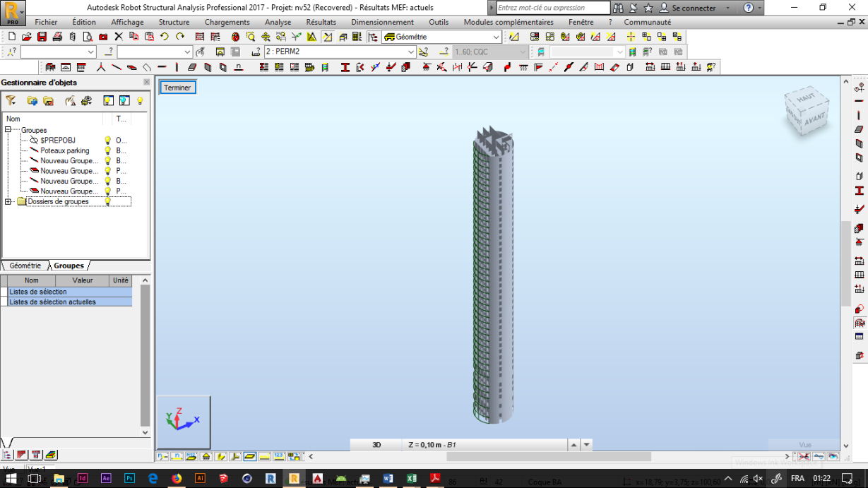
Task: Click the Redo arrow icon
Action: click(x=180, y=37)
